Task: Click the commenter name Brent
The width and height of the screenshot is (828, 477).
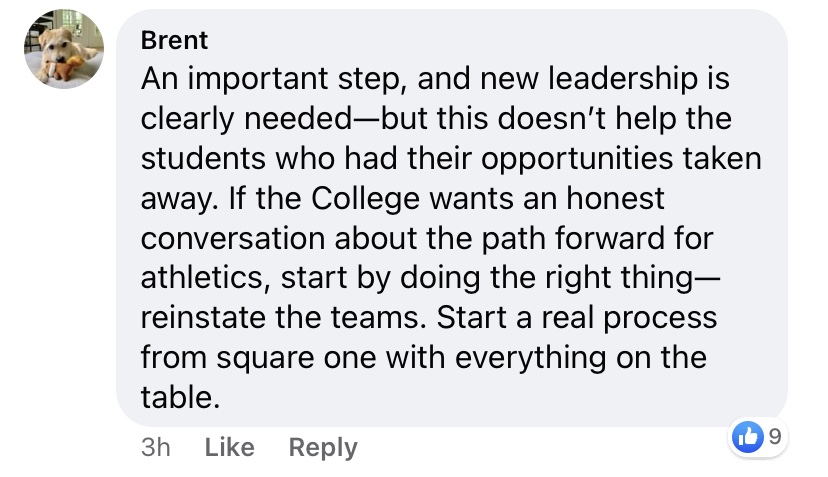Action: 175,41
